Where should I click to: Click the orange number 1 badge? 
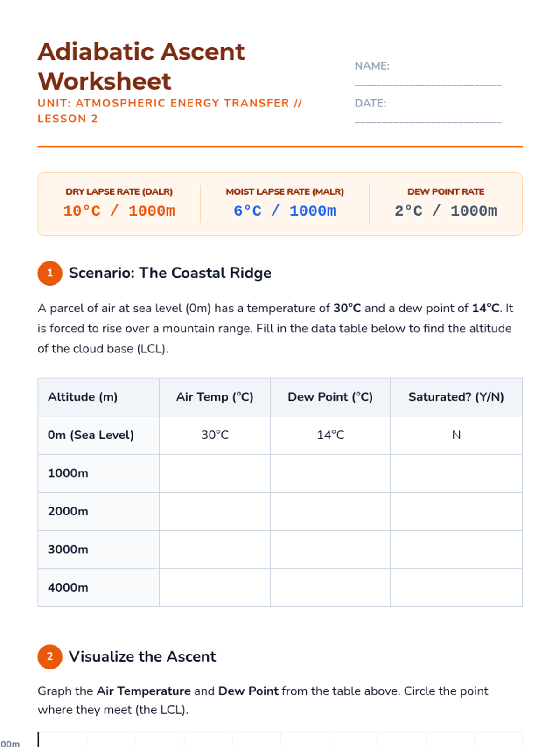point(50,273)
